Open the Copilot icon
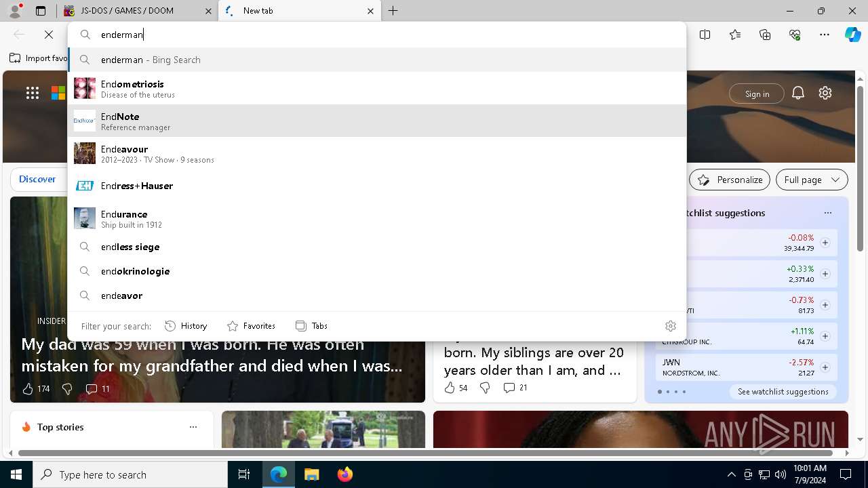868x488 pixels. 852,35
